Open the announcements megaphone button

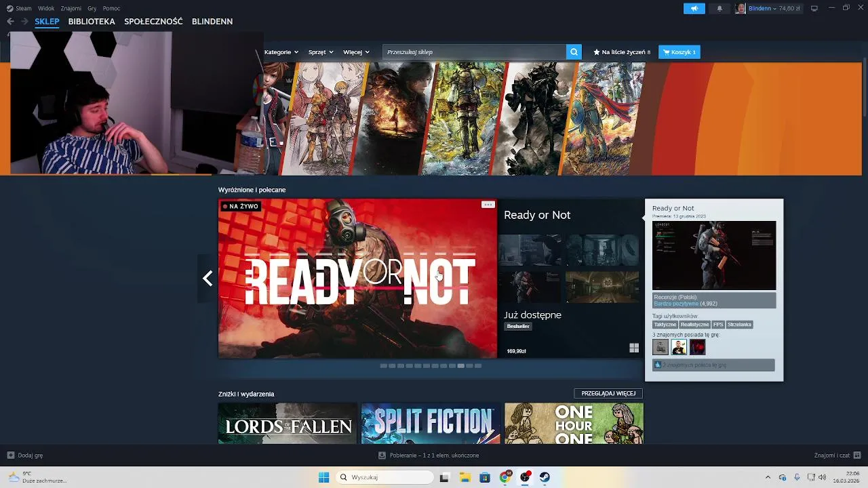pos(694,8)
